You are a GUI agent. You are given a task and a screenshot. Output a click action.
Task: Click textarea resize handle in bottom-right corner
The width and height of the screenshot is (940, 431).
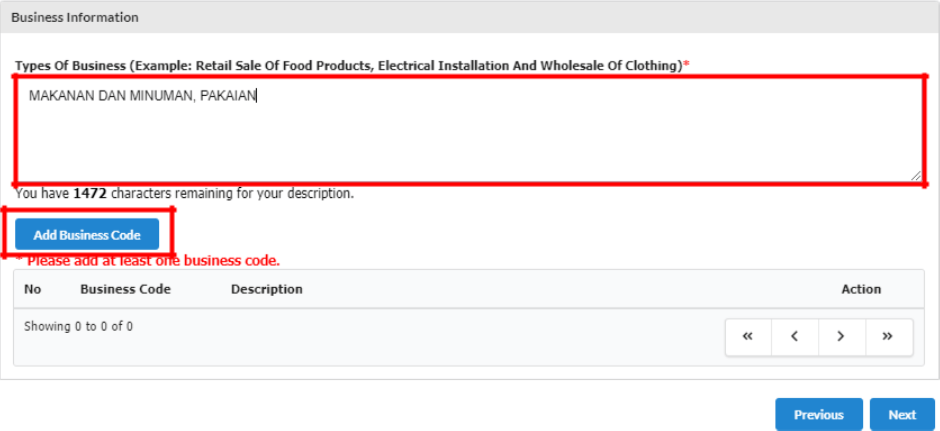click(916, 175)
